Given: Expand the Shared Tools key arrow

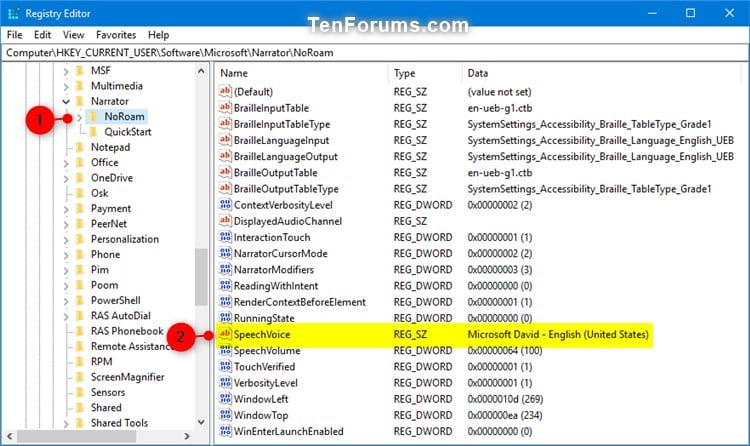Looking at the screenshot, I should tap(66, 424).
